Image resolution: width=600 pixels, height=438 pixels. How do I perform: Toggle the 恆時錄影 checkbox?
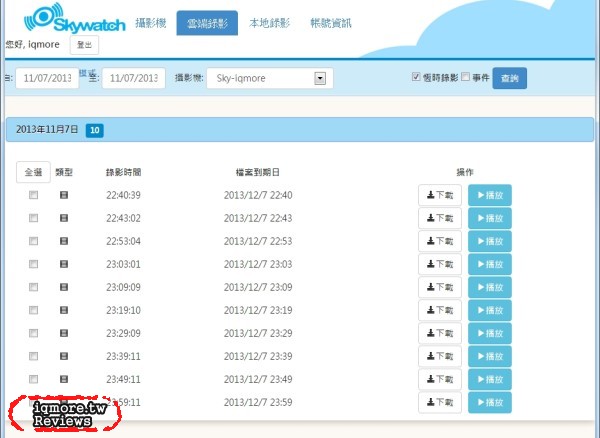click(416, 77)
